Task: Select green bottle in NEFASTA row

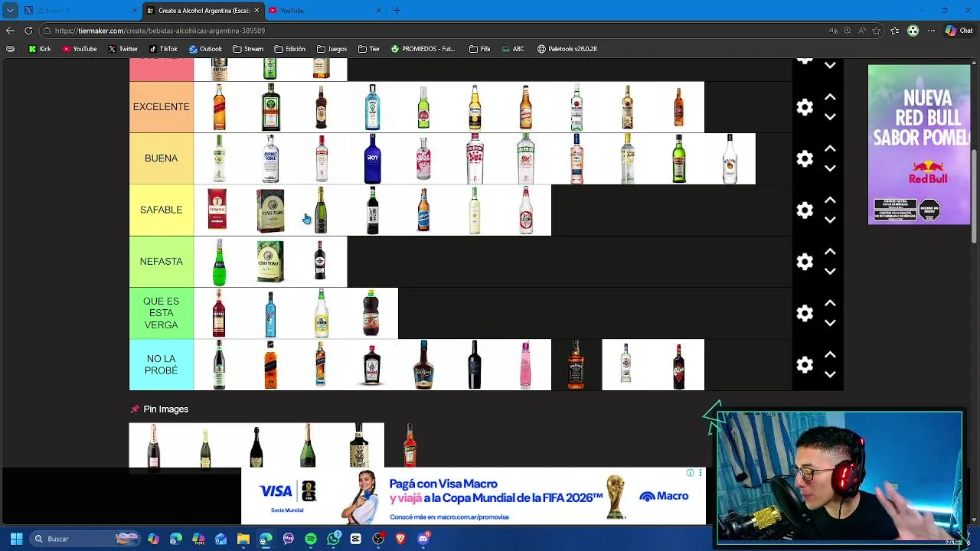Action: pos(219,262)
